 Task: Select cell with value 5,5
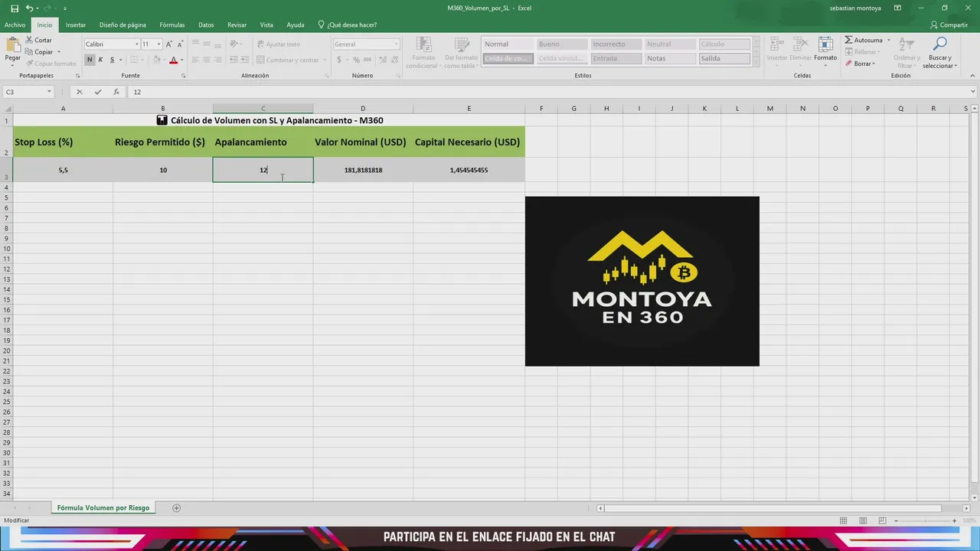coord(63,170)
